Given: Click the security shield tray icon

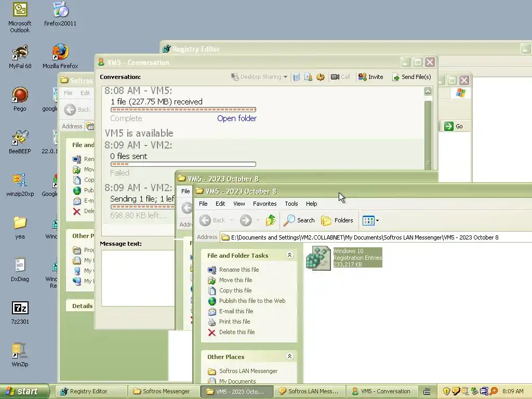Looking at the screenshot, I should (446, 392).
